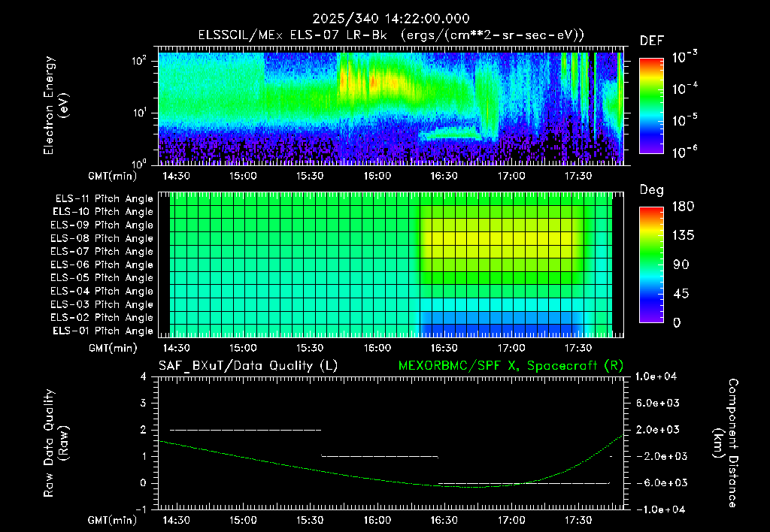Click the 16:00 tick under the spectrogram
770x532 pixels.
(x=377, y=176)
